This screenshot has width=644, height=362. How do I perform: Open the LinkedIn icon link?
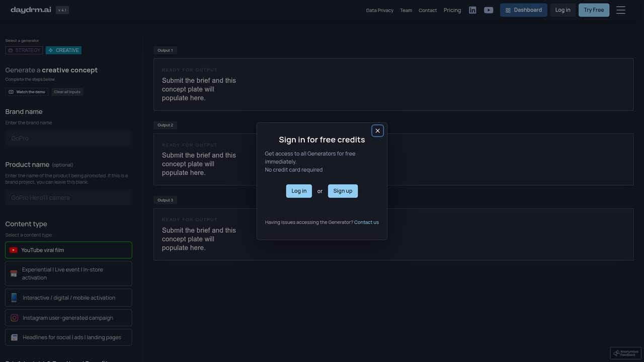[472, 10]
